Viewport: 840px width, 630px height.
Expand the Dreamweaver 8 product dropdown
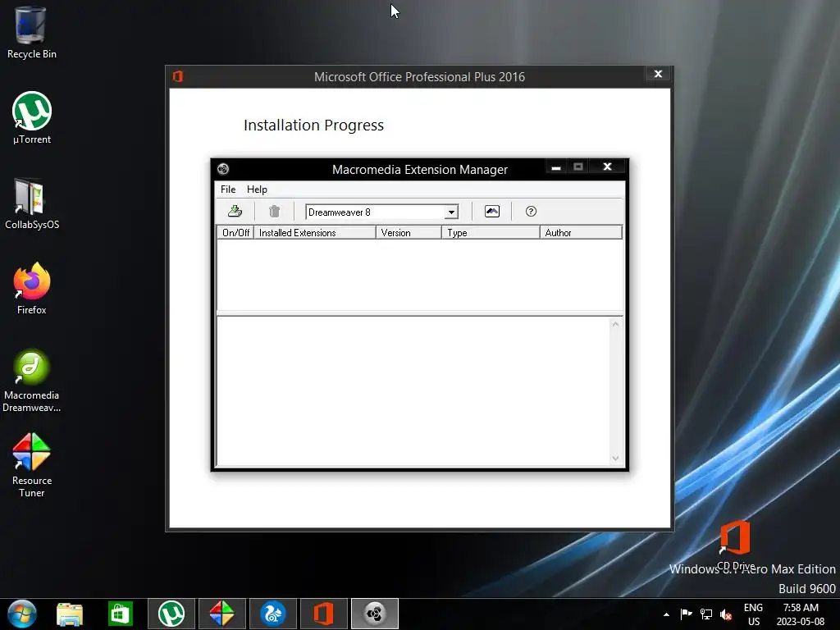coord(452,212)
